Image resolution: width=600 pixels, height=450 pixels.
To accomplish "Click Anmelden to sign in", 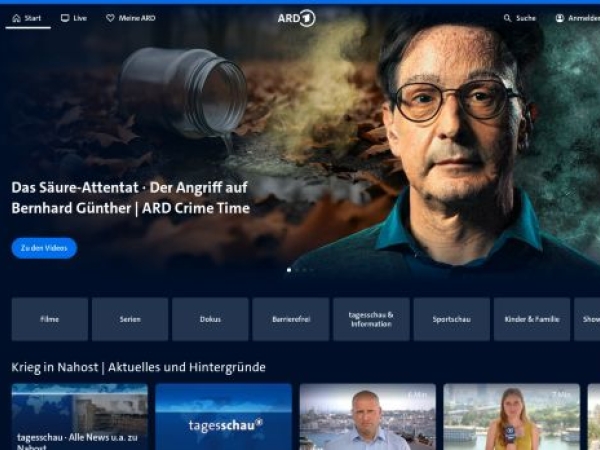I will [578, 18].
